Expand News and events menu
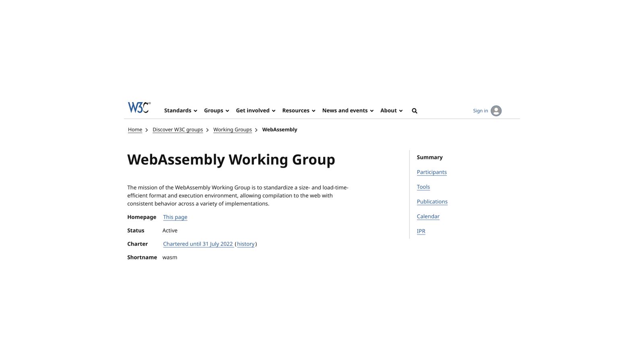 348,111
